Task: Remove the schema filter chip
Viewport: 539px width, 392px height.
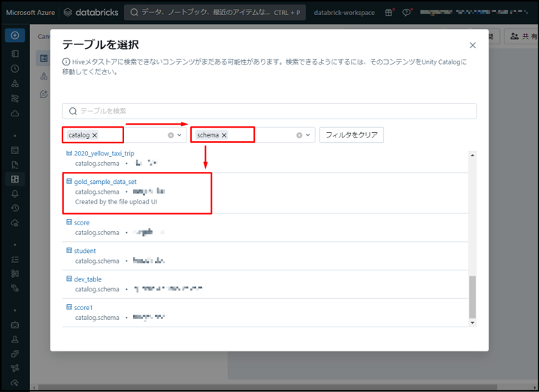Action: point(224,135)
